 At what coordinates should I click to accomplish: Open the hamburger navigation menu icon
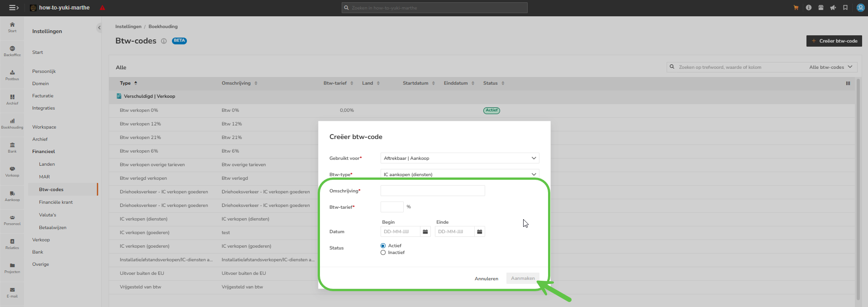click(x=14, y=8)
